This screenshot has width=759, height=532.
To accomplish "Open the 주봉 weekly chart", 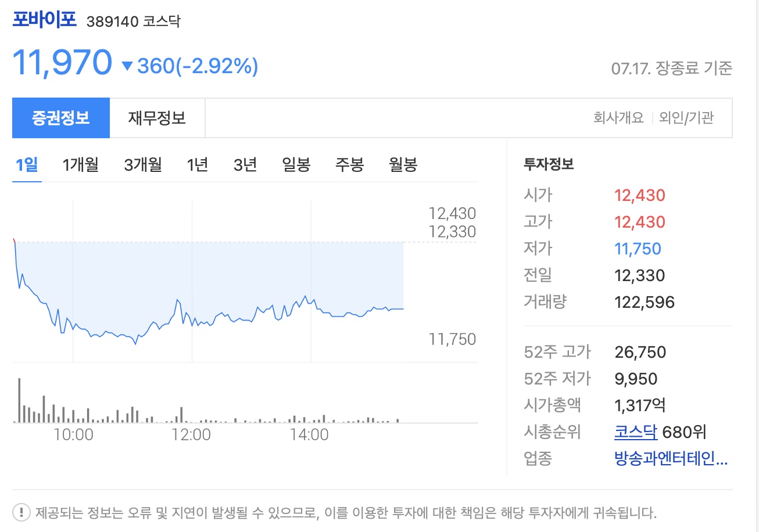I will click(x=349, y=164).
